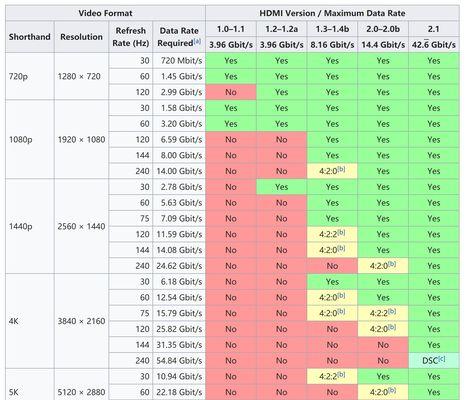This screenshot has width=466, height=400.
Task: Click the 1.3–1.4b HDMI version header
Action: pos(332,29)
